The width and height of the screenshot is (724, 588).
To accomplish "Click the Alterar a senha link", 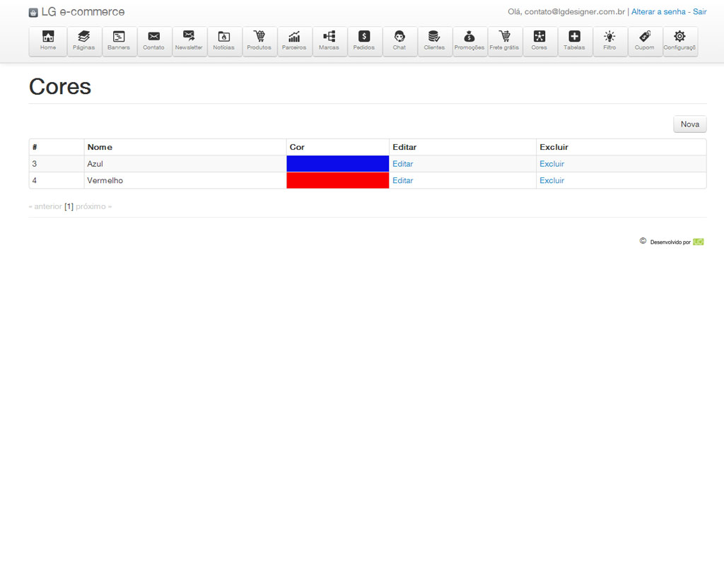I will pos(658,12).
